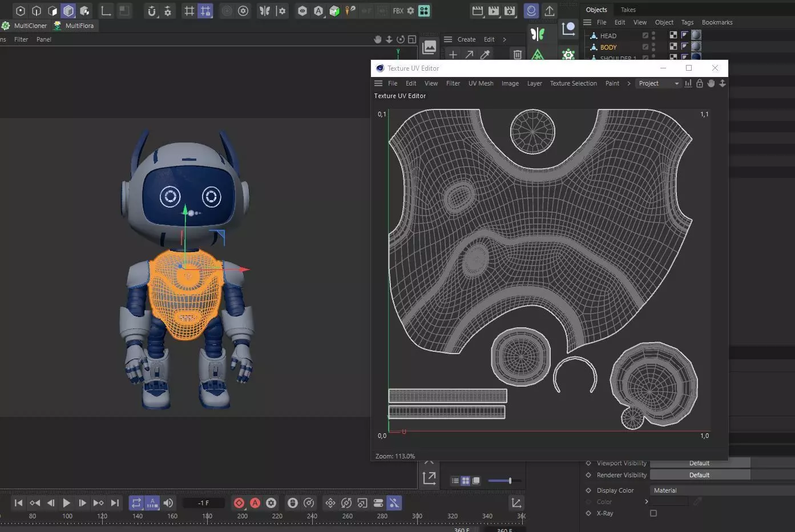Click the Play button in the timeline
This screenshot has width=795, height=532.
click(66, 503)
